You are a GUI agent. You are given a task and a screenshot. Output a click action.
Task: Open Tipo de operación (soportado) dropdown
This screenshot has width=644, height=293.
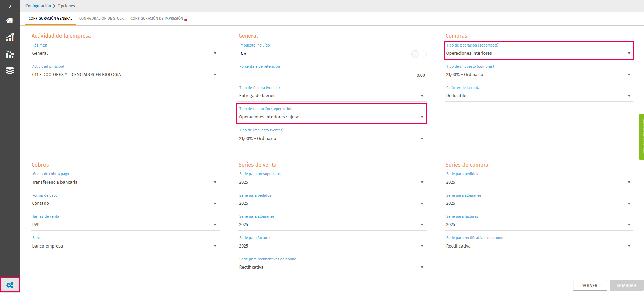pos(539,53)
